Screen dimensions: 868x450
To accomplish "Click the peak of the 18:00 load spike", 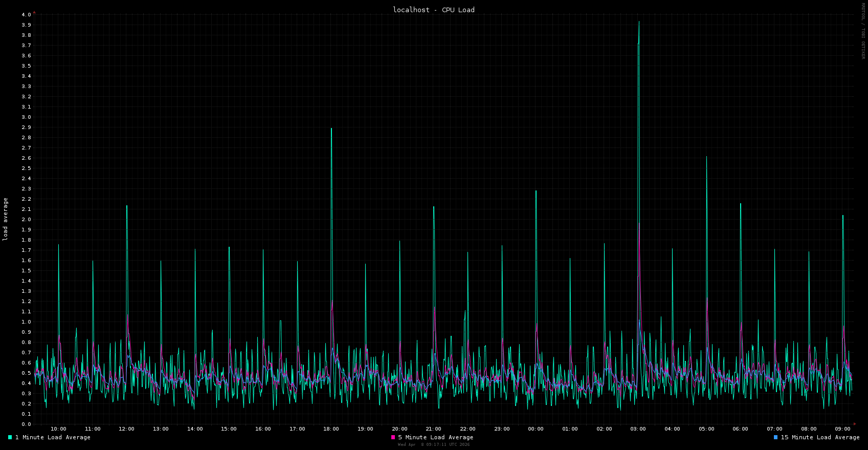I will [x=331, y=129].
